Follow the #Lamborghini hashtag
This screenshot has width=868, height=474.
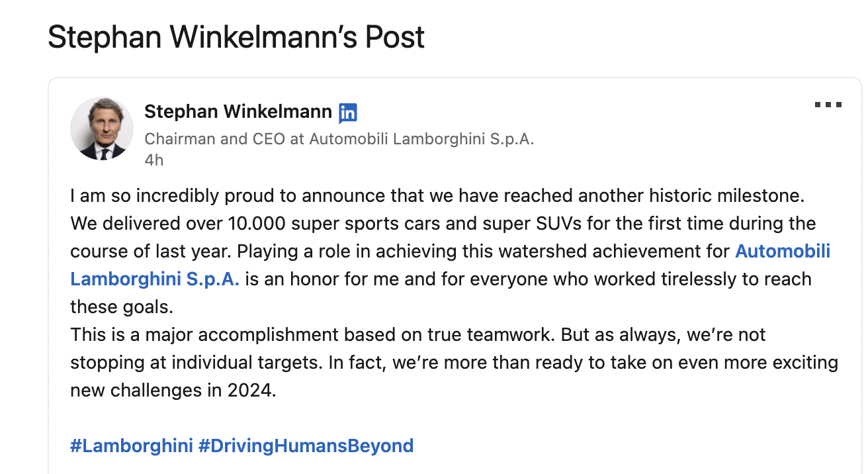131,446
